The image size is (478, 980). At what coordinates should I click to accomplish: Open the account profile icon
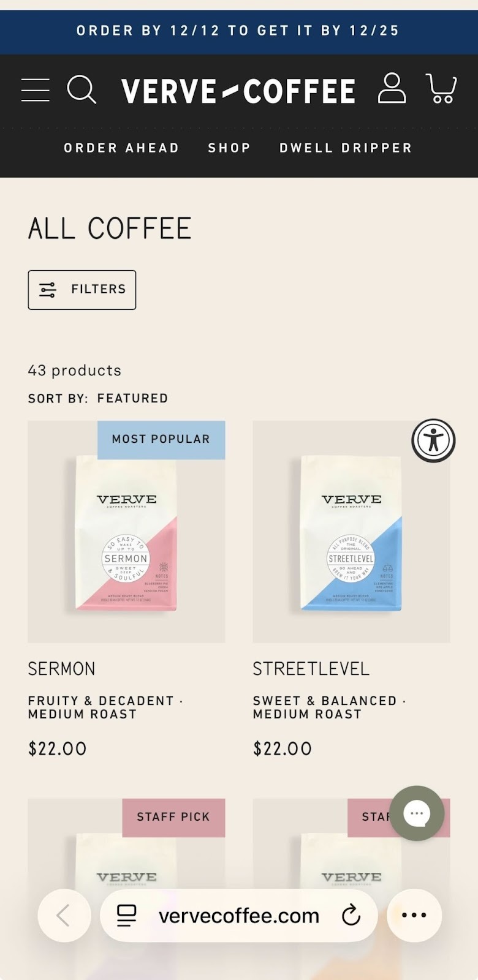(393, 89)
